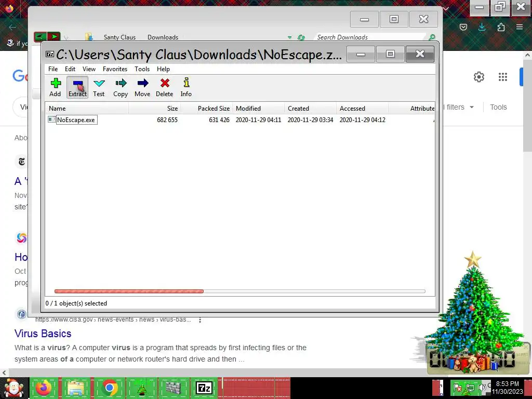Click the Santa Start button
Viewport: 532px width, 399px height.
pos(14,388)
